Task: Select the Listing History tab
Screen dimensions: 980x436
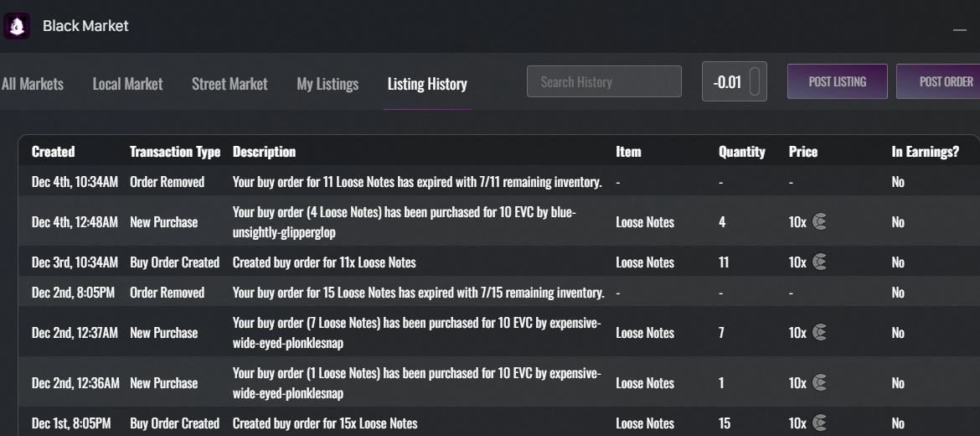Action: [427, 84]
